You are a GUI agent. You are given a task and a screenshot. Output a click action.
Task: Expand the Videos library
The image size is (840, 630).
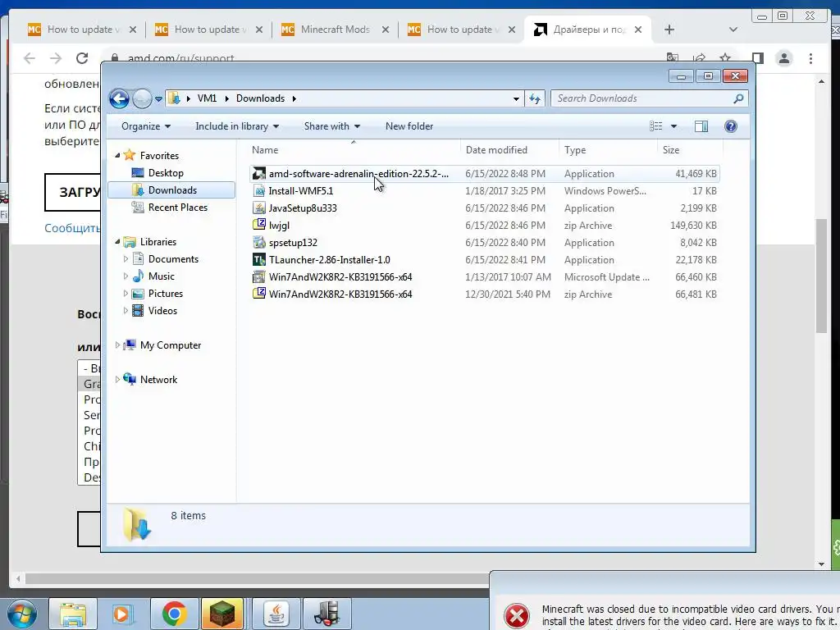(x=126, y=311)
